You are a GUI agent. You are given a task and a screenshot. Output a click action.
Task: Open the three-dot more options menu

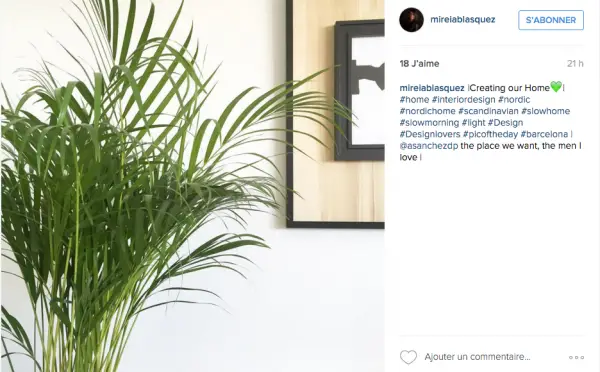(x=576, y=357)
